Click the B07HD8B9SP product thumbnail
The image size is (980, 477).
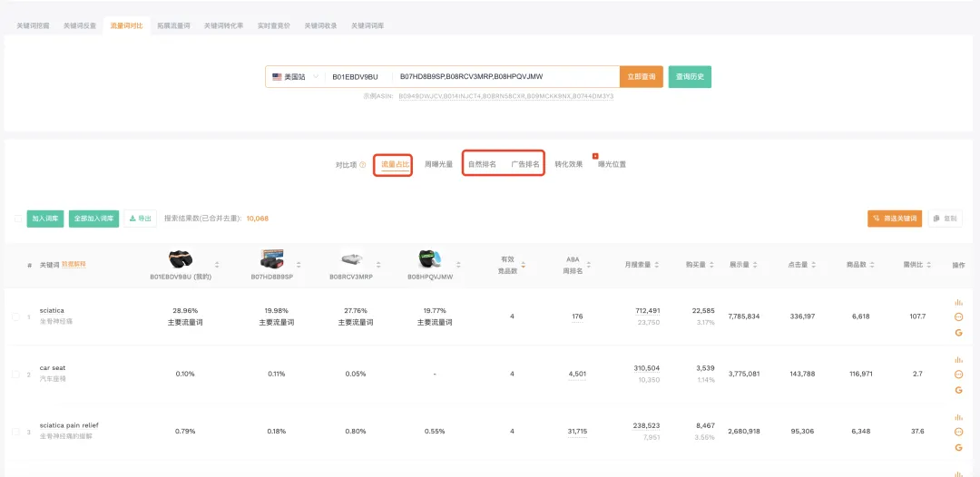[270, 258]
